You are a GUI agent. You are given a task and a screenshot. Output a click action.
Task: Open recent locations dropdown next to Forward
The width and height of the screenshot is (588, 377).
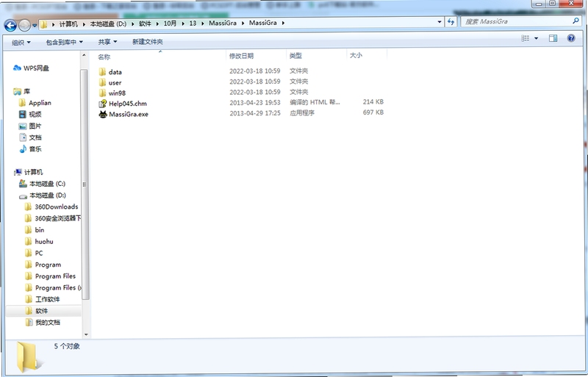(35, 26)
